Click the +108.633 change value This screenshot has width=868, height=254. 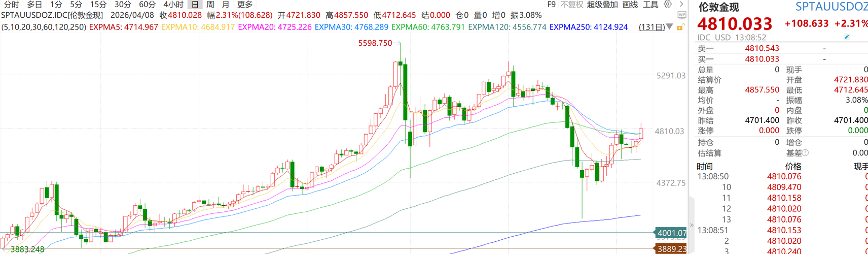click(x=807, y=24)
